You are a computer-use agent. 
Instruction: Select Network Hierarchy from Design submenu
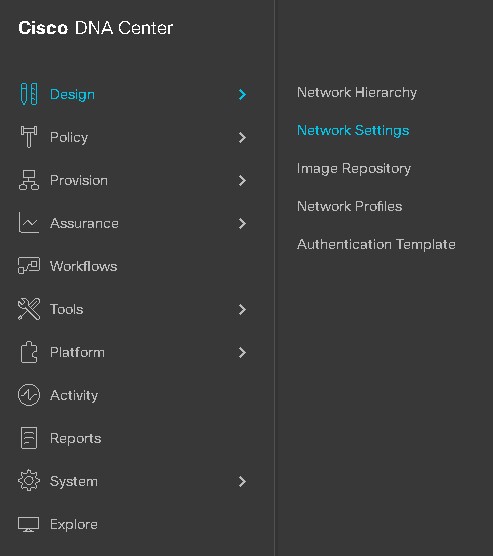[x=357, y=93]
